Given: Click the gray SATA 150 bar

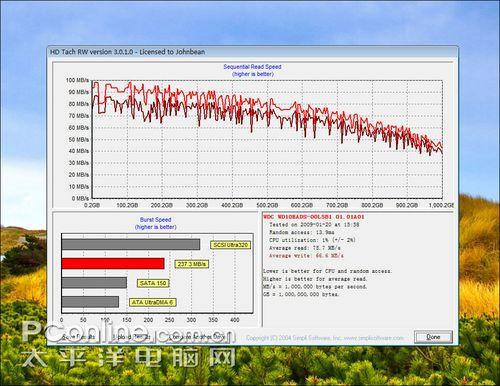Looking at the screenshot, I should 94,283.
